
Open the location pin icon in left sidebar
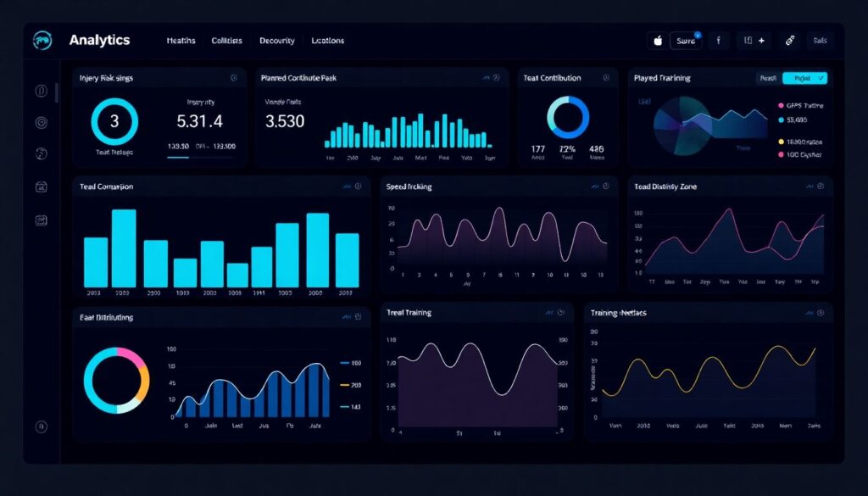click(x=42, y=123)
